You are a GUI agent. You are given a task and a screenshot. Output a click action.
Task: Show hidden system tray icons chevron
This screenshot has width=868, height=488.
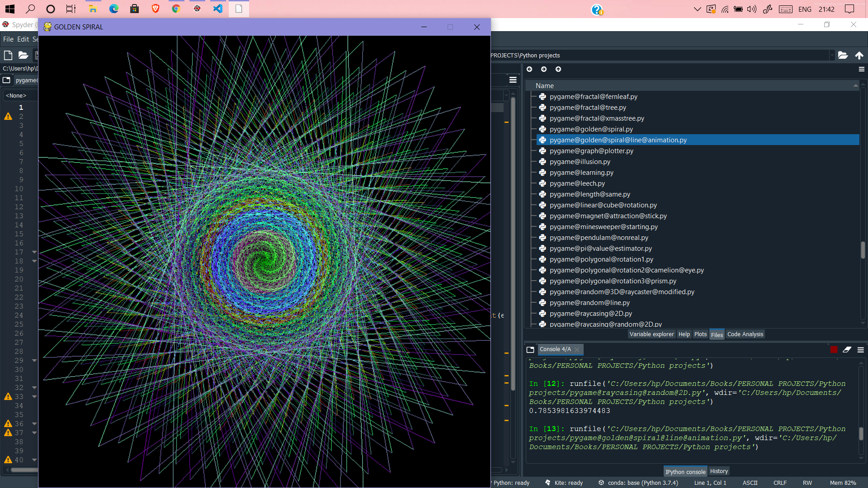(x=697, y=9)
